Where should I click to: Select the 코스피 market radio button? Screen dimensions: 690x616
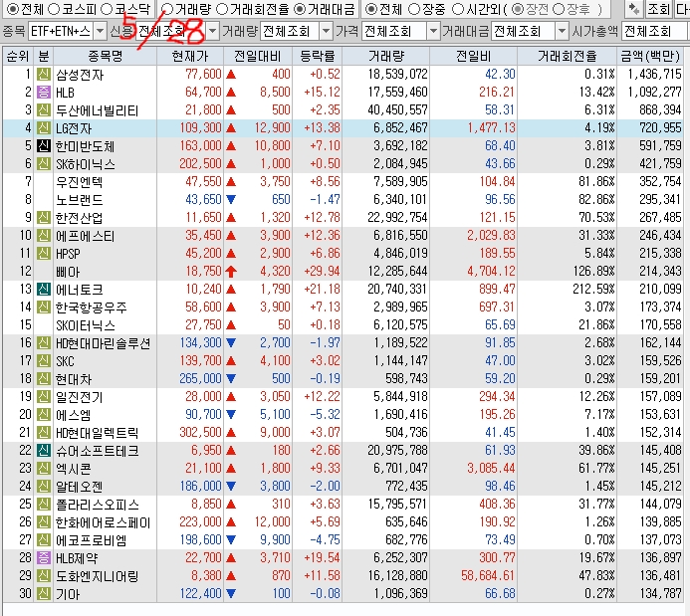coord(54,8)
